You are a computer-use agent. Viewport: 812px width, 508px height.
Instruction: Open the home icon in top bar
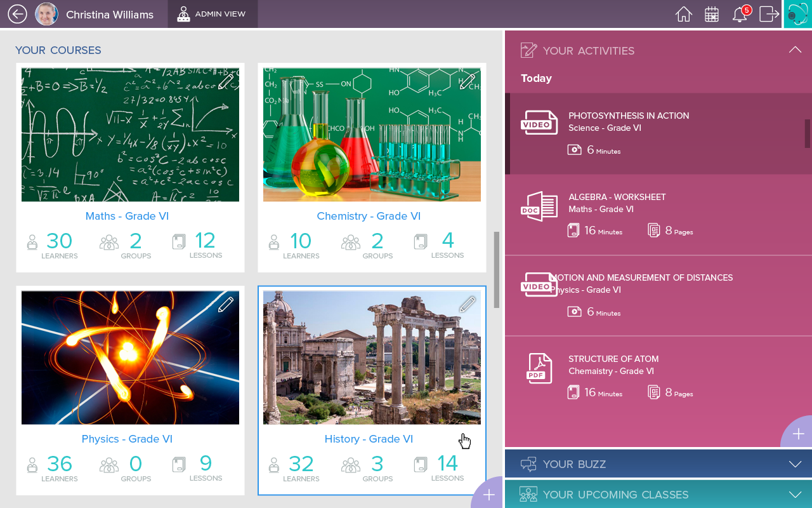(684, 14)
